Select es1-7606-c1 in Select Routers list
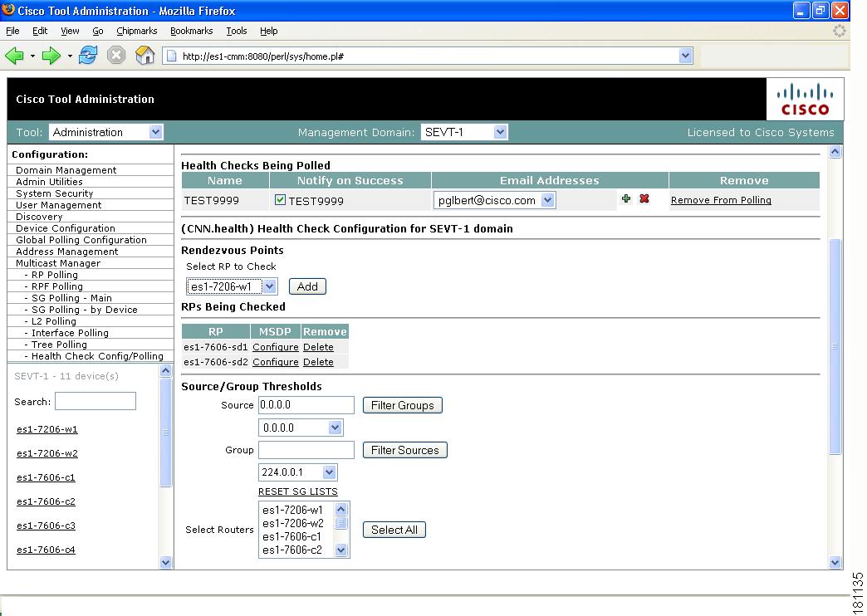This screenshot has height=616, width=867. point(292,536)
